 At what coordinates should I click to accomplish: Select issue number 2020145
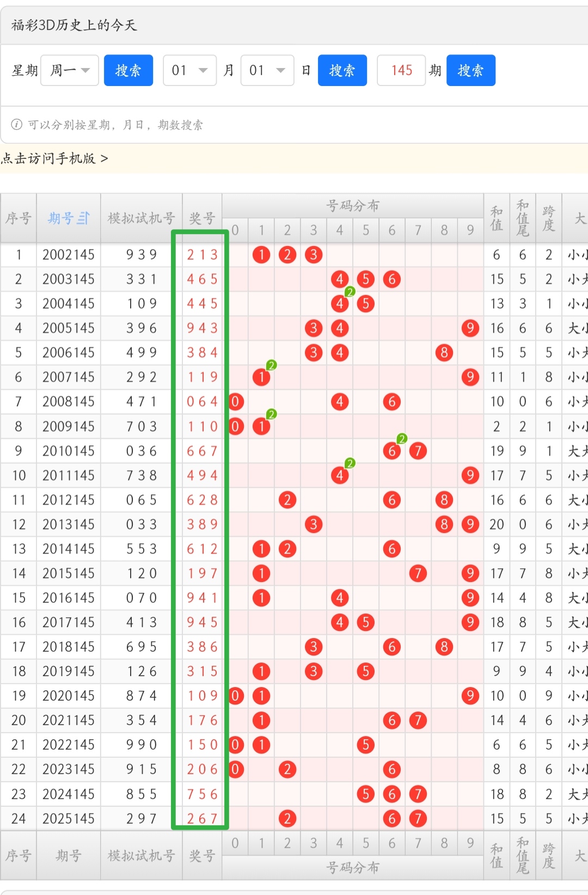click(x=69, y=696)
